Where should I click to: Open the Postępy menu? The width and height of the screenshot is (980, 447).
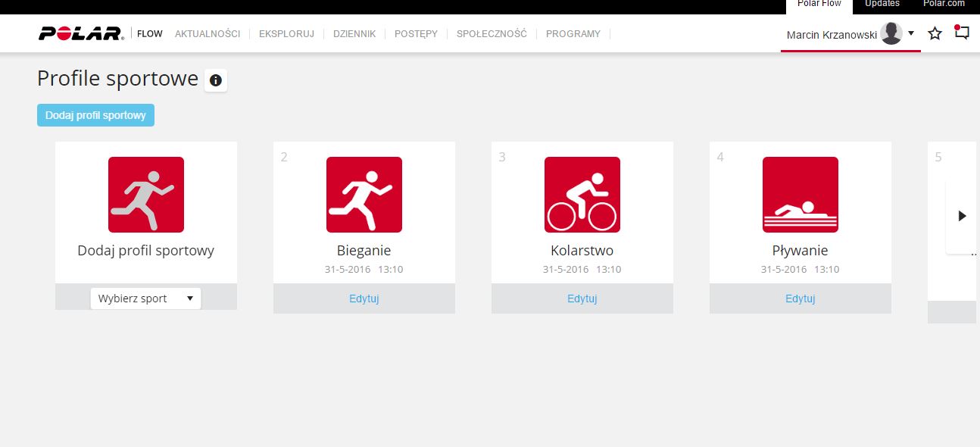point(416,34)
